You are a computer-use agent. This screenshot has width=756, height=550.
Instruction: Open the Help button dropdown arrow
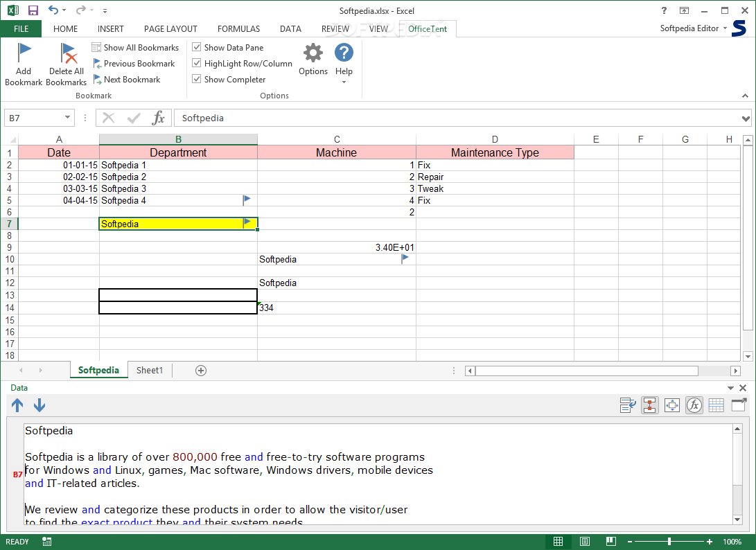pos(344,82)
